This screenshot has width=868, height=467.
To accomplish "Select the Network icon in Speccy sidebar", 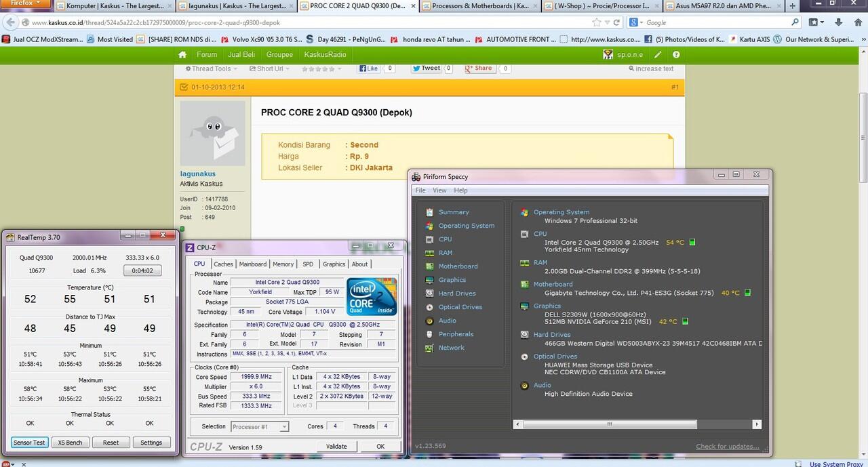I will pos(429,348).
